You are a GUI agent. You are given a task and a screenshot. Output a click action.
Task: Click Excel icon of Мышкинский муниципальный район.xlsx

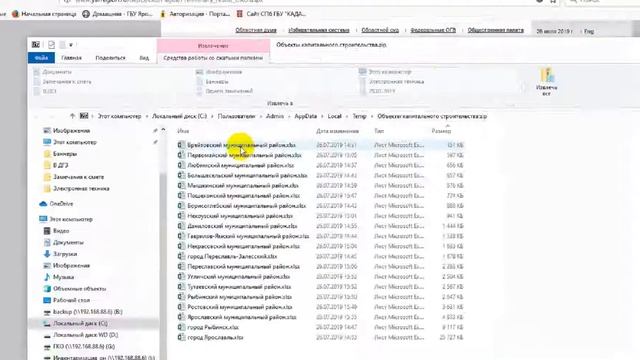[181, 186]
